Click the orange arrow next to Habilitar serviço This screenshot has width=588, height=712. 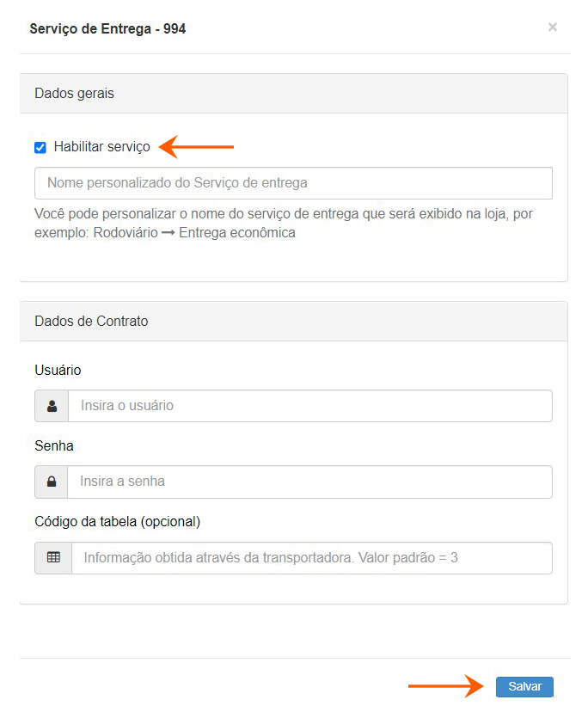198,147
